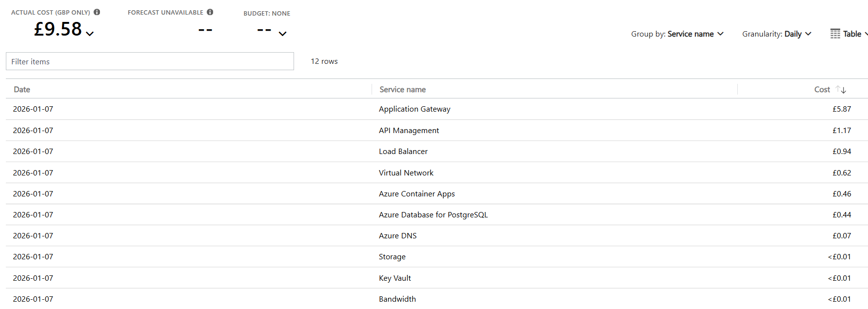Viewport: 868px width, 309px height.
Task: Click the Load Balancer service name
Action: coord(403,152)
